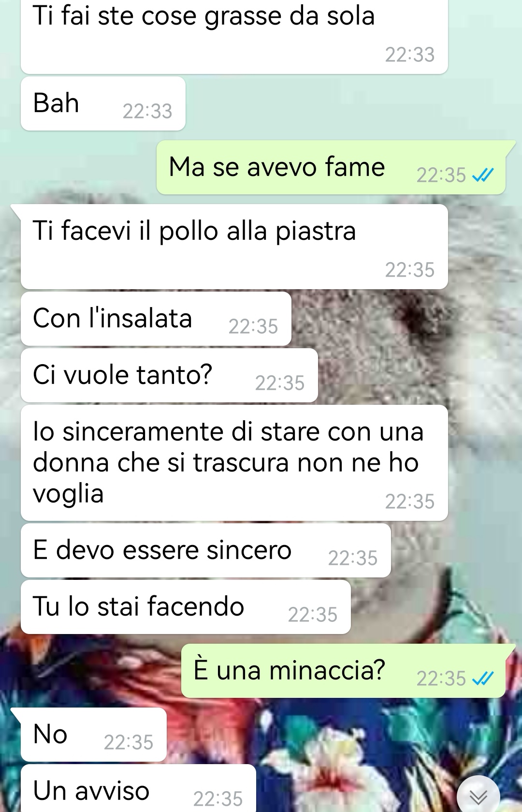
Task: Tap the 'E devo essere sincero' message
Action: click(x=206, y=550)
